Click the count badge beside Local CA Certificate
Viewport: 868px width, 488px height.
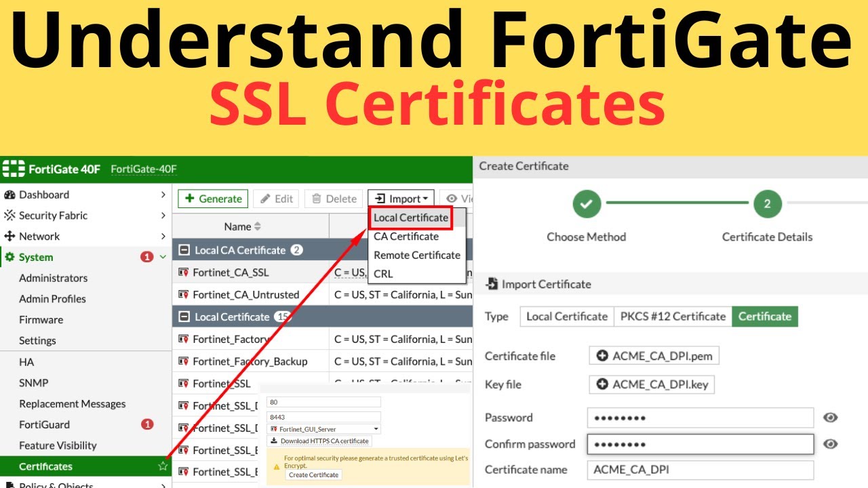(x=297, y=250)
